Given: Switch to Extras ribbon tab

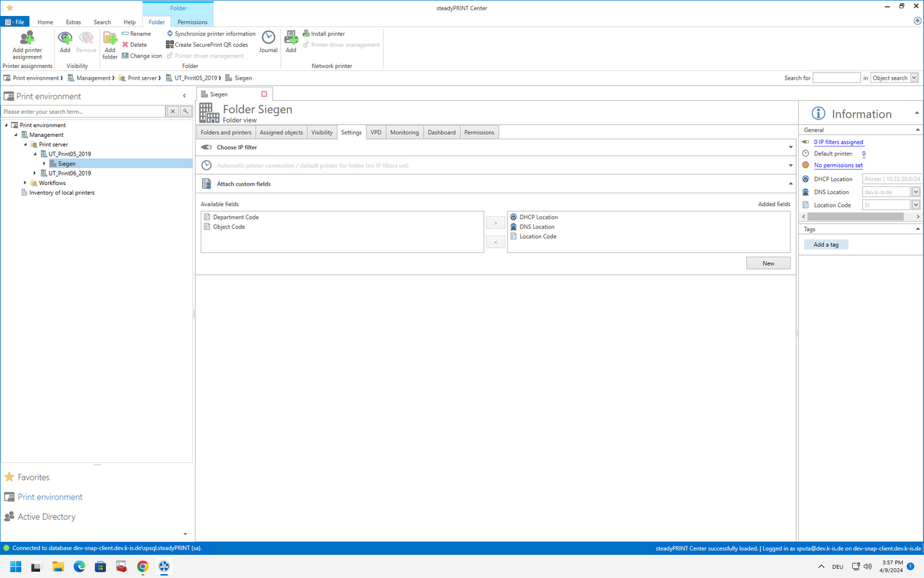Looking at the screenshot, I should (73, 22).
